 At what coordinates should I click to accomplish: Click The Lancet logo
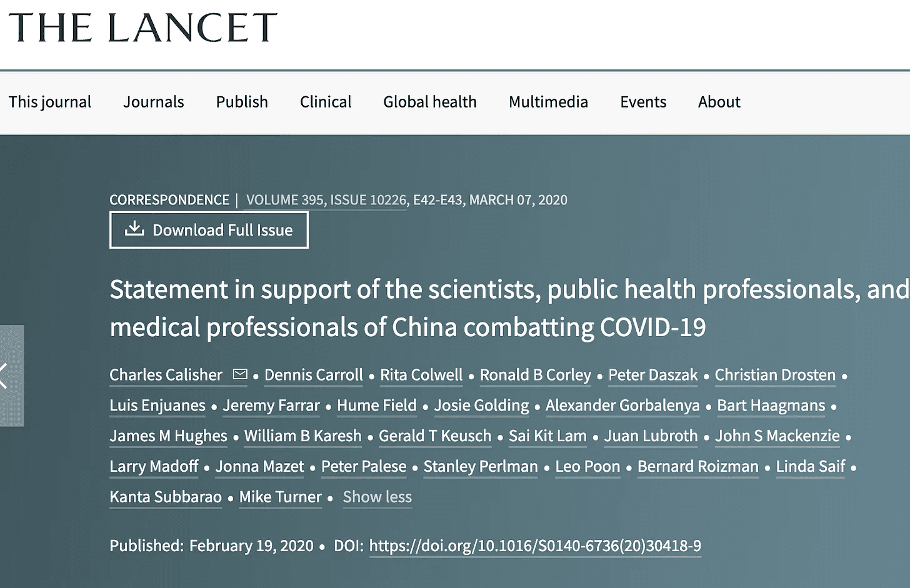click(x=142, y=28)
